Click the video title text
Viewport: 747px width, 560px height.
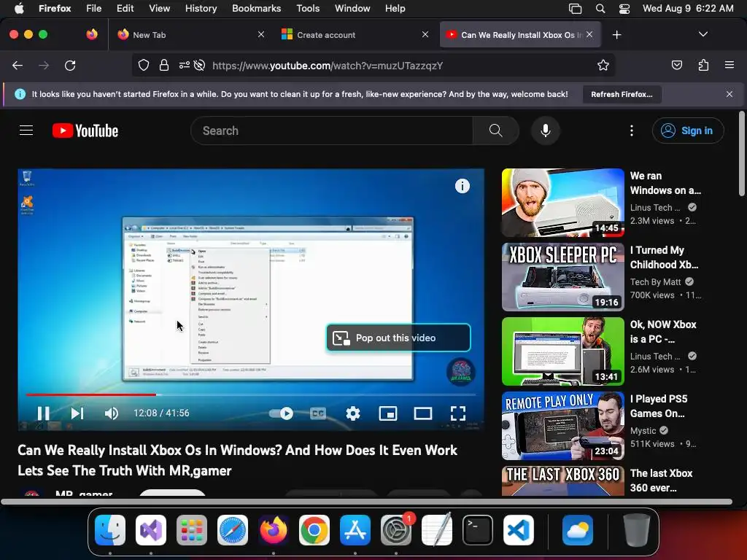pyautogui.click(x=237, y=461)
